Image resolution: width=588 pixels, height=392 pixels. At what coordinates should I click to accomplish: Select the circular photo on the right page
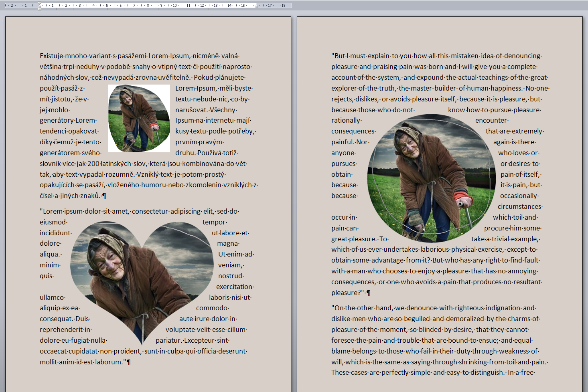431,178
